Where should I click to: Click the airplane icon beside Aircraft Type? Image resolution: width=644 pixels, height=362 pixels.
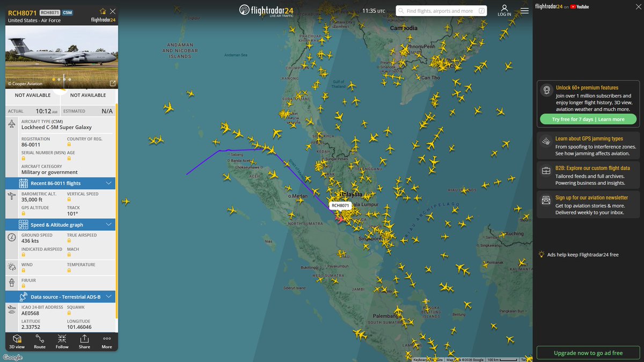(x=12, y=124)
